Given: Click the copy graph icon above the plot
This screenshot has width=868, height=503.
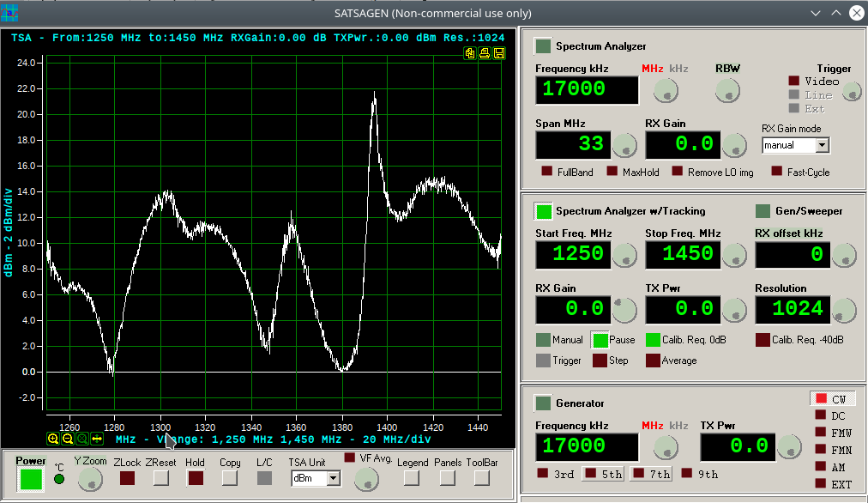Looking at the screenshot, I should click(470, 53).
